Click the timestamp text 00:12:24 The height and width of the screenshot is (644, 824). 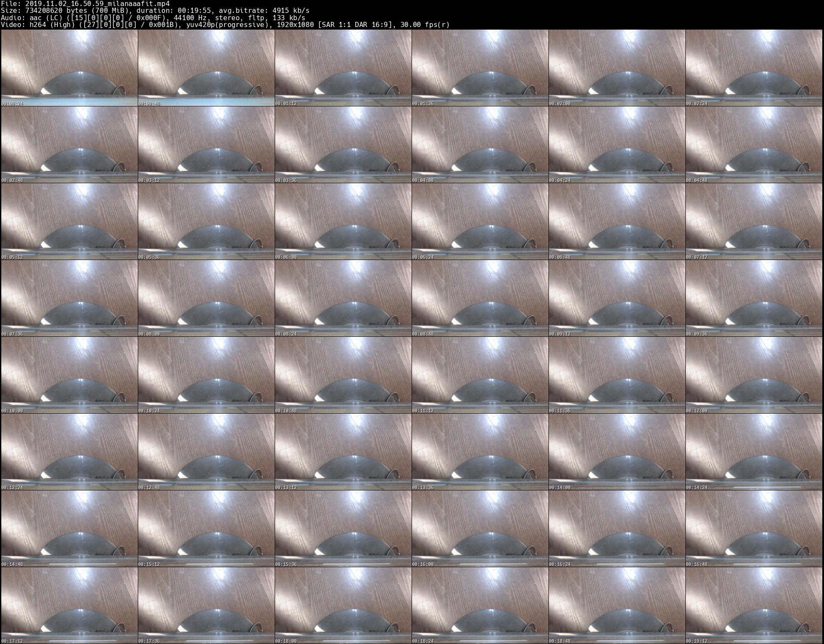click(12, 488)
